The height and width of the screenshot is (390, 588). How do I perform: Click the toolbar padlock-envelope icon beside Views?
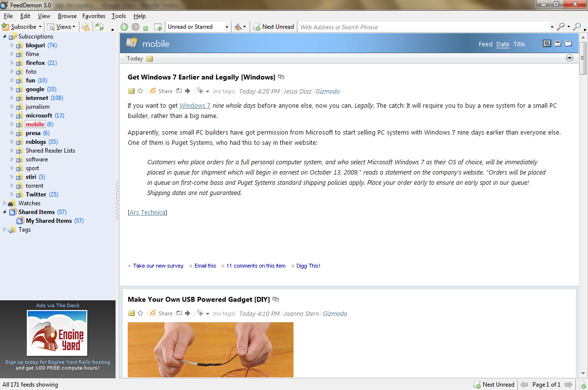point(86,27)
